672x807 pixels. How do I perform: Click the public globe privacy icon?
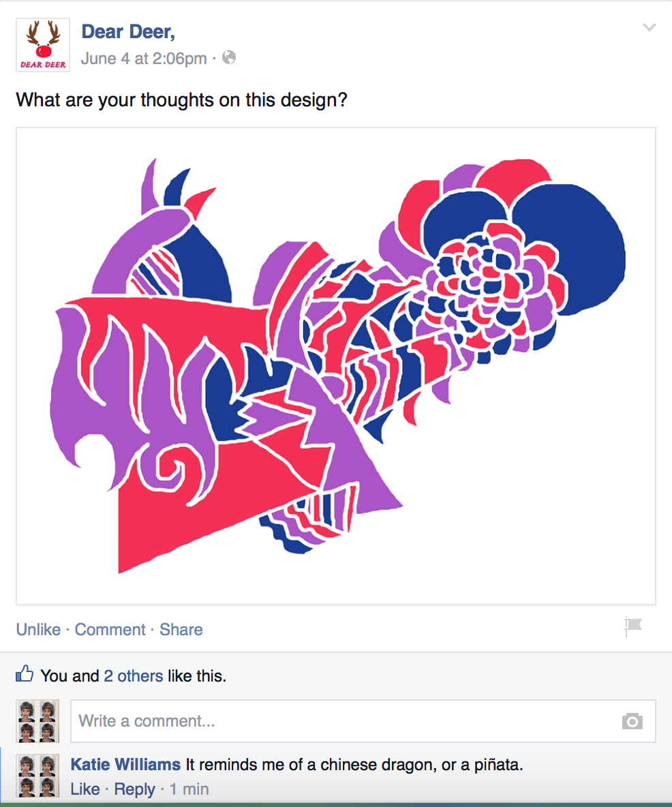pos(229,58)
